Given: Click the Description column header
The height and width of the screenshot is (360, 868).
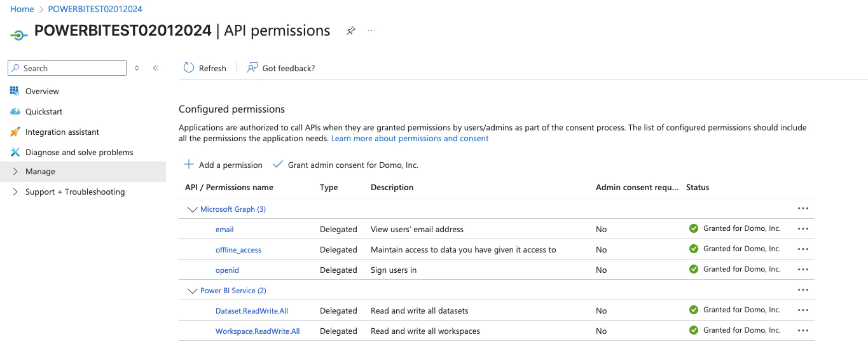Looking at the screenshot, I should click(392, 188).
